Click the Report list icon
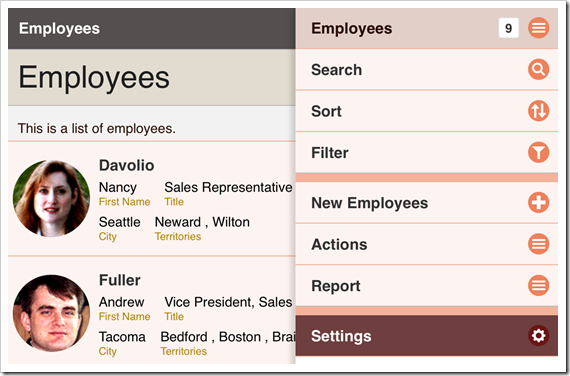This screenshot has width=570, height=376. pos(538,285)
